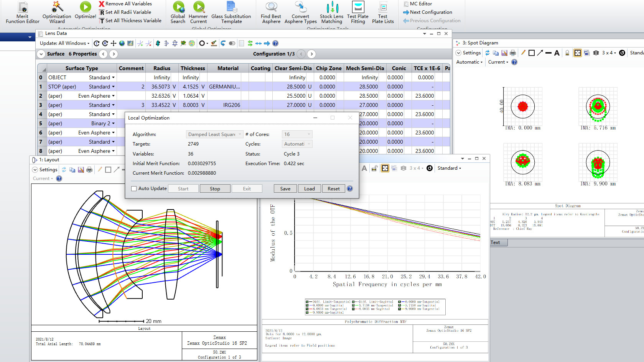Open Find Best Asphere tool
644x362 pixels.
(271, 13)
